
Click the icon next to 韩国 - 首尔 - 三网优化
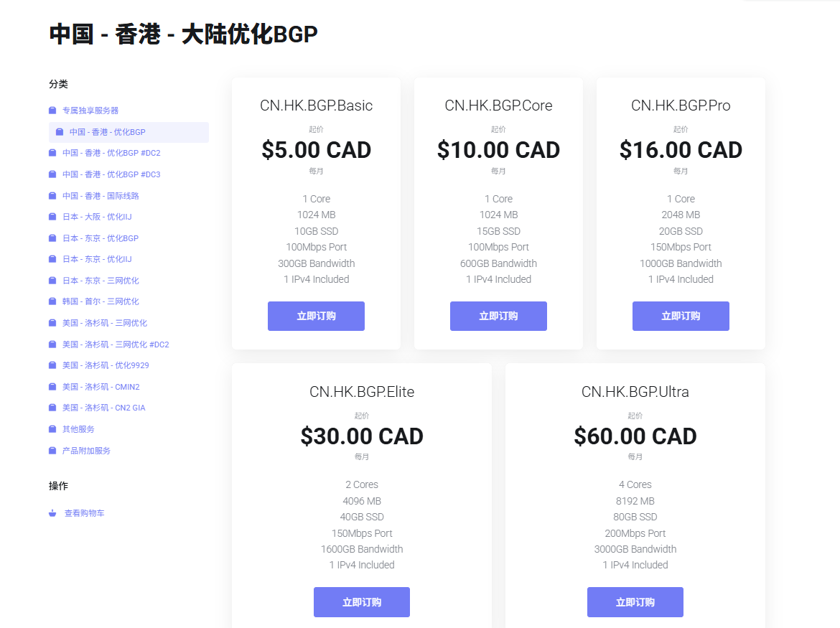52,301
